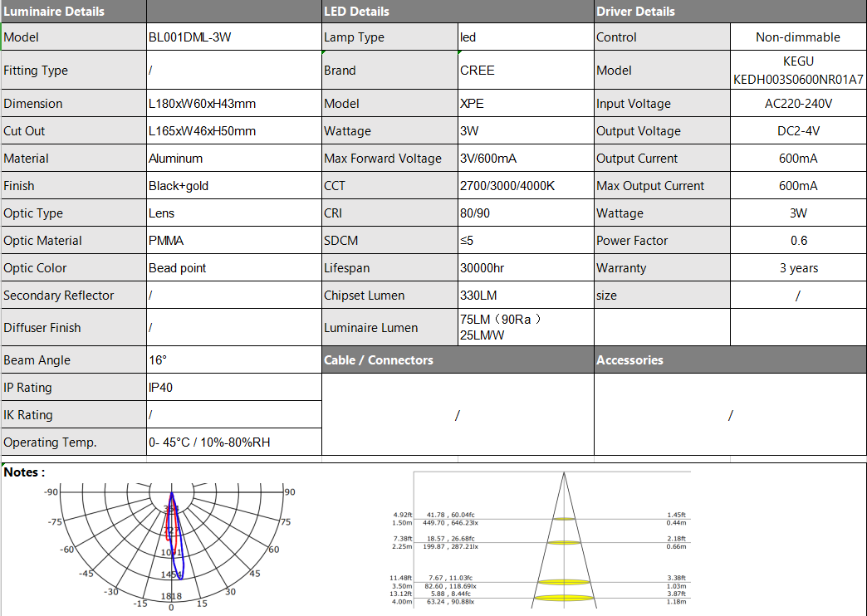The image size is (867, 616).
Task: Select the 'Lamp Type' label cell
Action: click(389, 37)
